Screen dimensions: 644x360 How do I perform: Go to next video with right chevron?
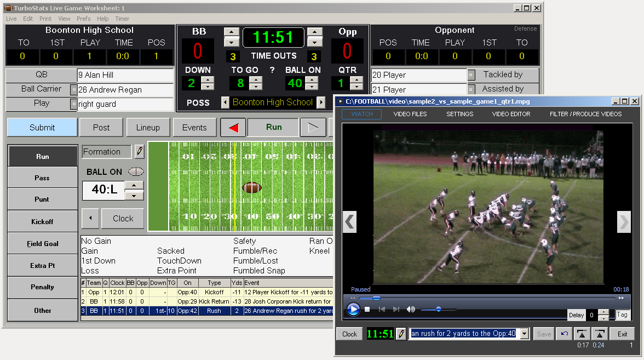pyautogui.click(x=624, y=222)
